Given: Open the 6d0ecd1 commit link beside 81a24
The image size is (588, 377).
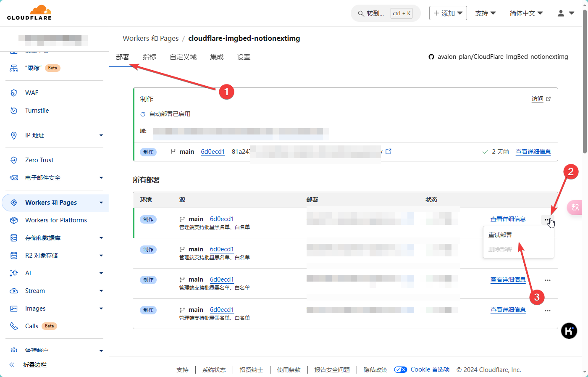Looking at the screenshot, I should tap(213, 152).
